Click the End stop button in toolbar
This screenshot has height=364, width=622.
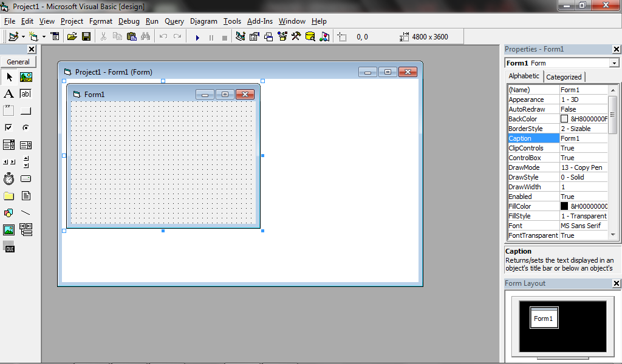pos(225,38)
